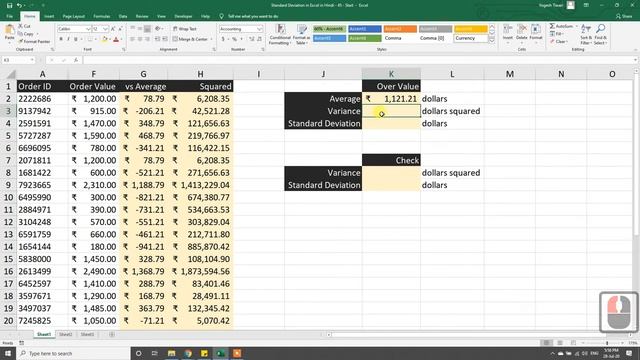Open the Clear eraser dropdown

[x=560, y=41]
